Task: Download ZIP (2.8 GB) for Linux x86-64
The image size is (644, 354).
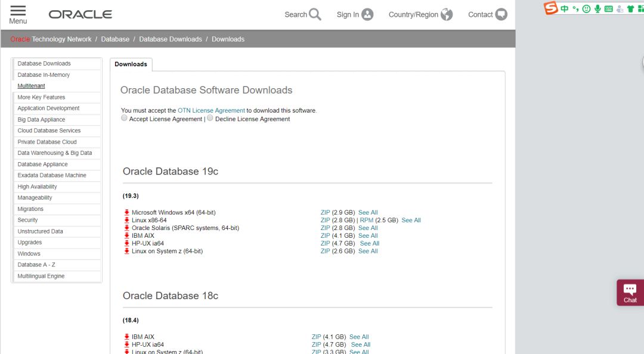Action: click(x=326, y=220)
